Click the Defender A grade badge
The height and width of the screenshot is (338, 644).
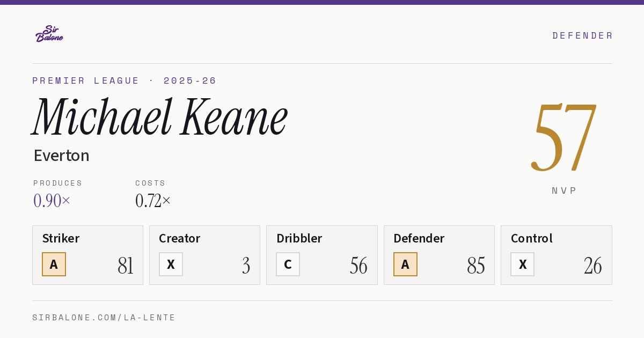point(405,264)
